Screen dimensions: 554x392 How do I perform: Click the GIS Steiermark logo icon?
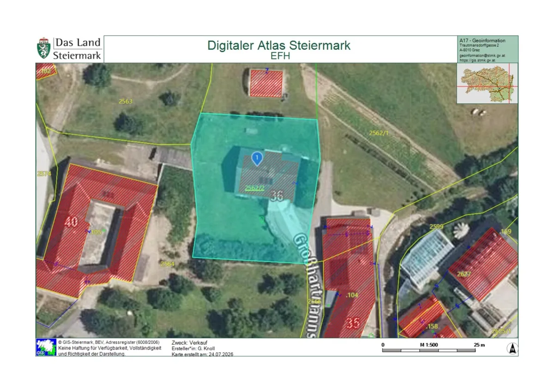point(45,347)
